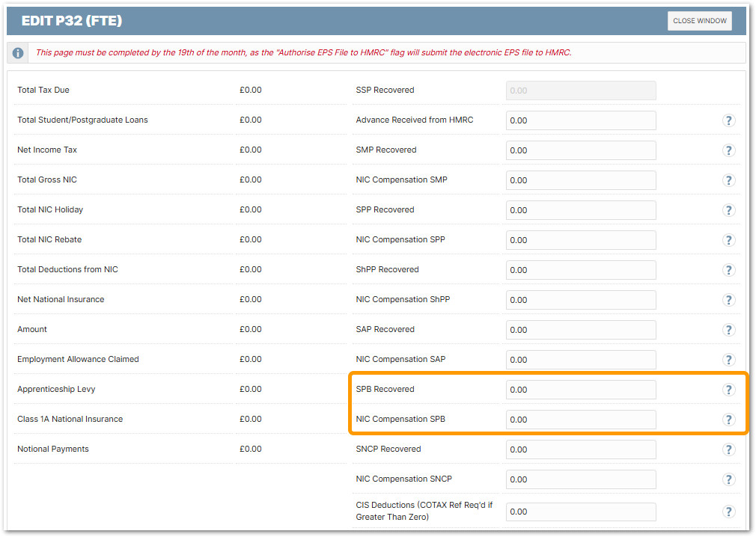Open help for CIS Deductions field

pyautogui.click(x=728, y=512)
